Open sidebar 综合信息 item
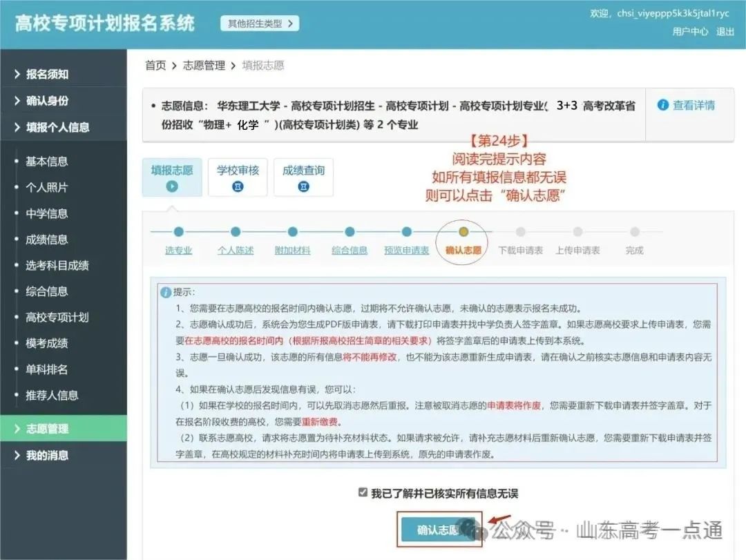The image size is (746, 560). tap(47, 291)
